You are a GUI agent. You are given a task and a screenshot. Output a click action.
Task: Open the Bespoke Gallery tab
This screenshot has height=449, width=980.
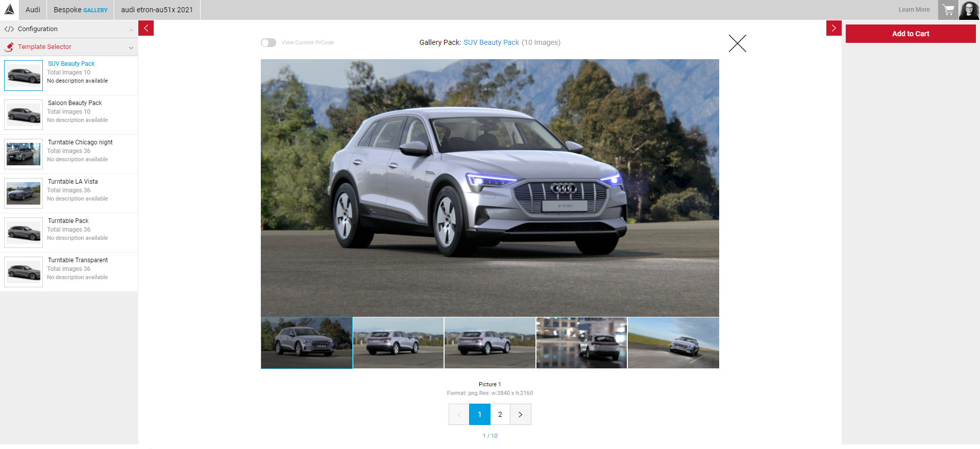[x=81, y=10]
